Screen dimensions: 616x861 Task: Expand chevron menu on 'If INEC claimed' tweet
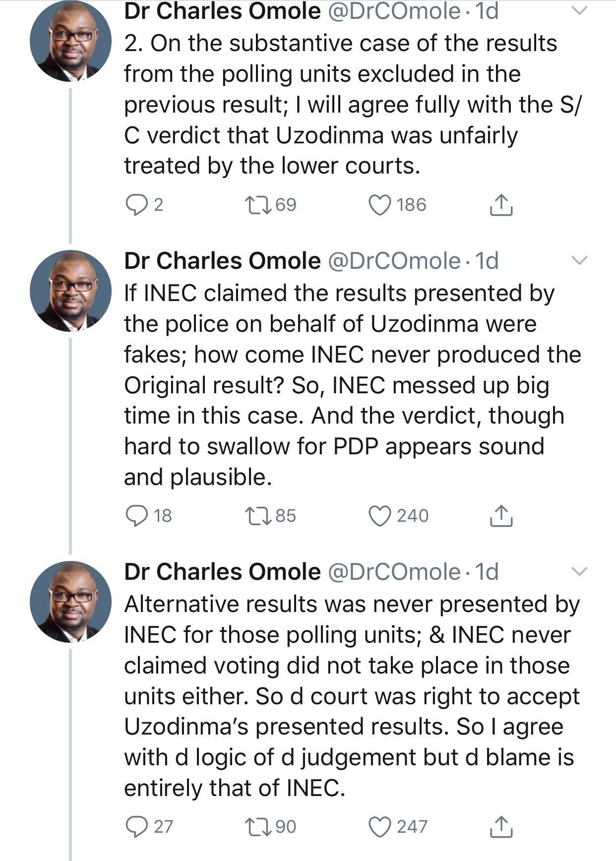pos(579,260)
